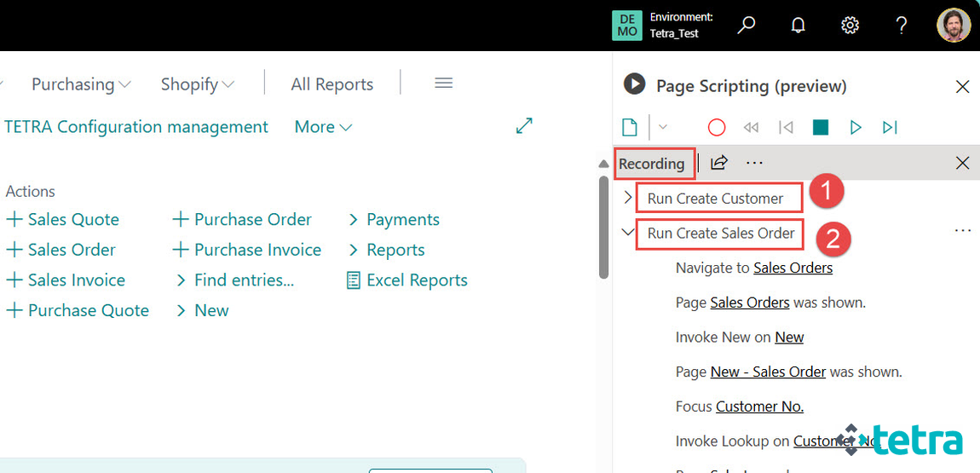Open ellipsis menu on Run Create Sales Order row
This screenshot has width=980, height=473.
coord(963,231)
